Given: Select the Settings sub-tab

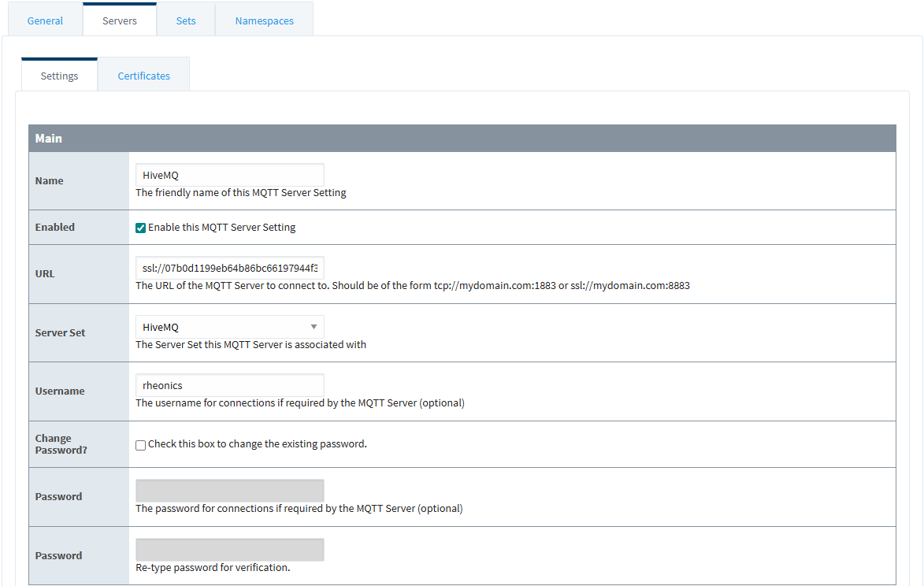Looking at the screenshot, I should 59,76.
